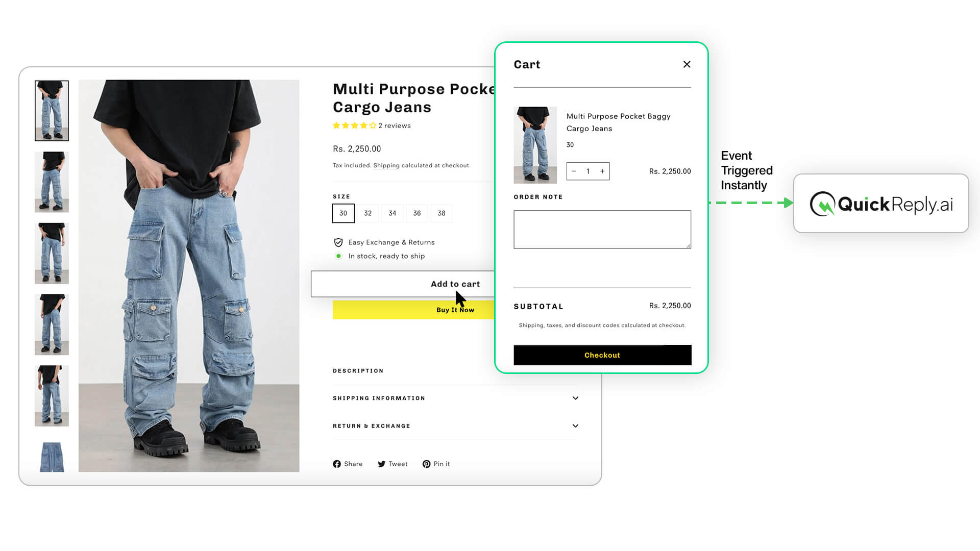Select size 34
This screenshot has width=980, height=551.
(x=392, y=213)
